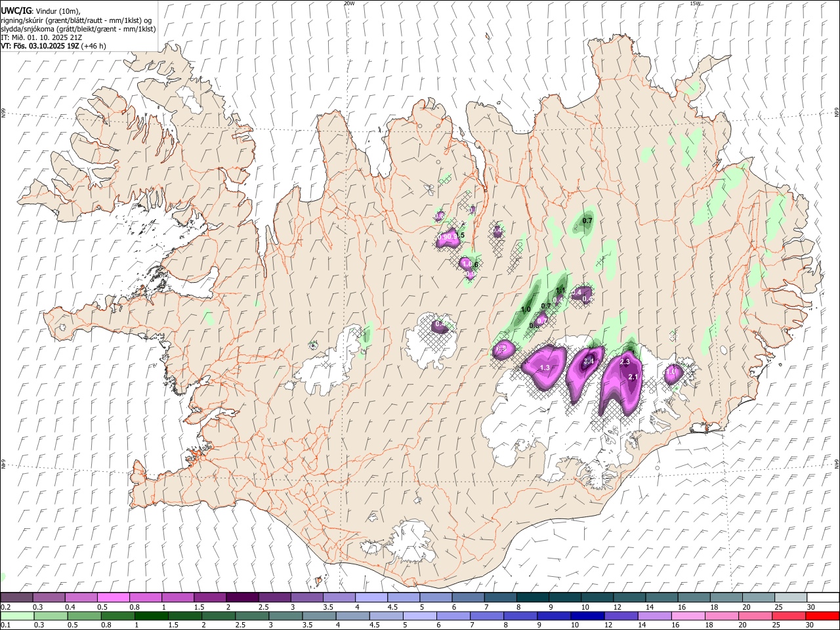The height and width of the screenshot is (630, 840).
Task: Select white upper legend swatch after 30
Action: [823, 597]
